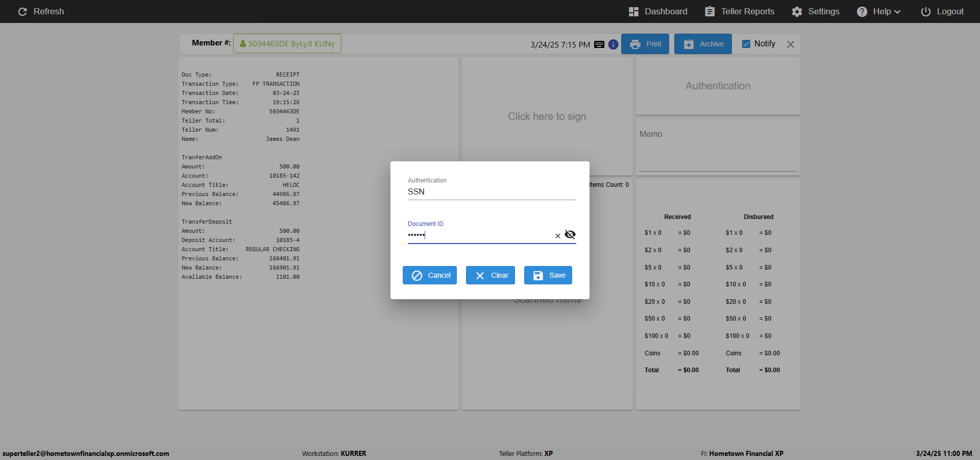
Task: Click the '10185-142' account value
Action: [284, 176]
